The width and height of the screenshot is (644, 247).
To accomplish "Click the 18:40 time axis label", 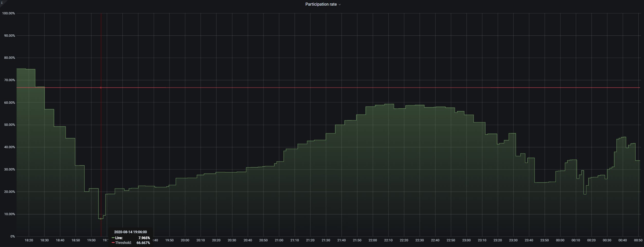I will pyautogui.click(x=60, y=240).
